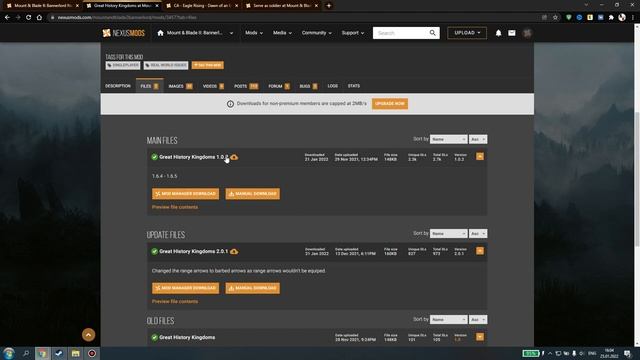Switch to the Stats tab
Viewport: 640px width, 360px height.
click(x=354, y=86)
